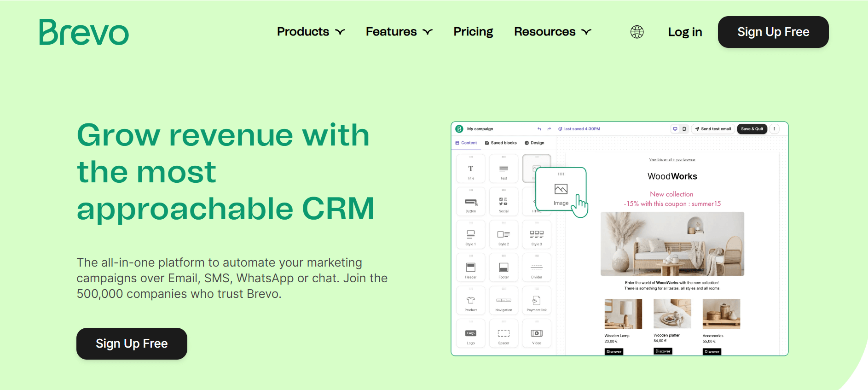This screenshot has width=868, height=390.
Task: Switch to desktop preview icon
Action: (675, 129)
